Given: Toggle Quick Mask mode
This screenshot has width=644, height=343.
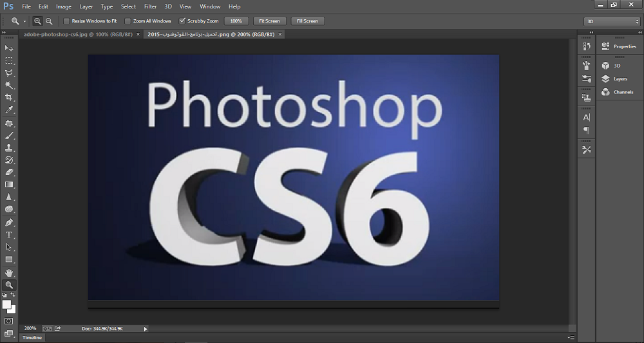Looking at the screenshot, I should [8, 321].
